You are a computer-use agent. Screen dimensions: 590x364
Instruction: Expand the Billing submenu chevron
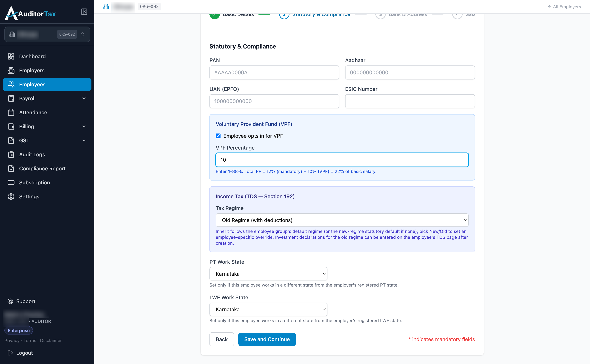pos(84,126)
